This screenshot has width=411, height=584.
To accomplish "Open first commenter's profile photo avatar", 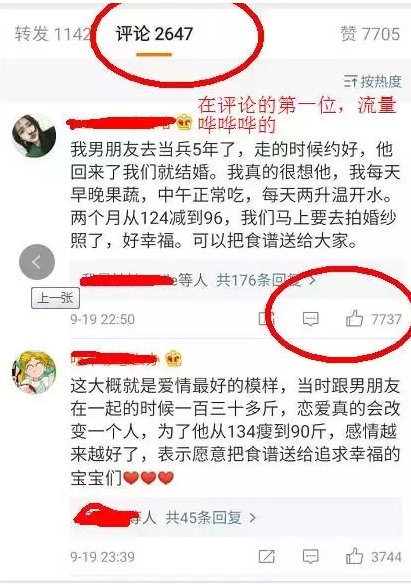I will [34, 136].
